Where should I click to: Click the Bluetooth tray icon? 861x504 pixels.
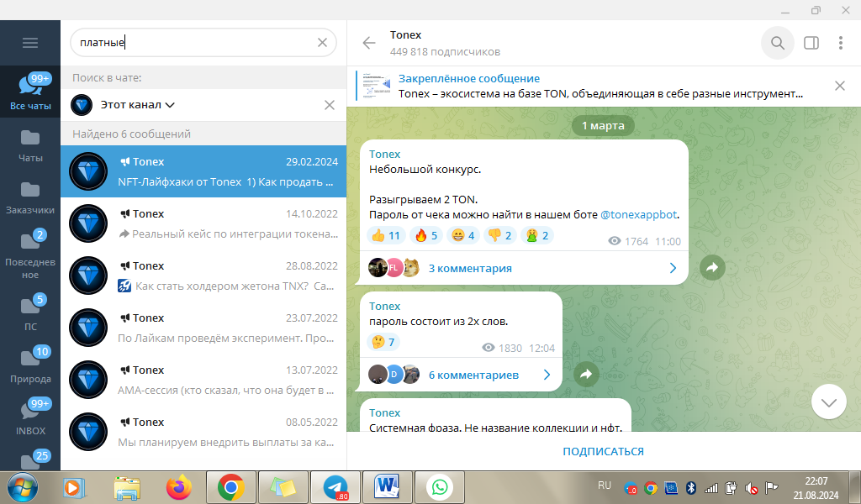[691, 487]
